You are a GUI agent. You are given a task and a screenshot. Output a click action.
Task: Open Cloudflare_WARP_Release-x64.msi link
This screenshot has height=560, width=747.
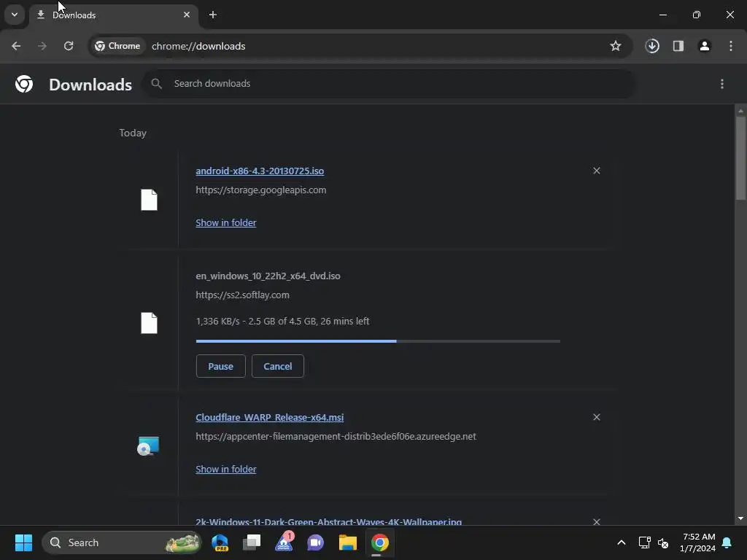coord(270,418)
